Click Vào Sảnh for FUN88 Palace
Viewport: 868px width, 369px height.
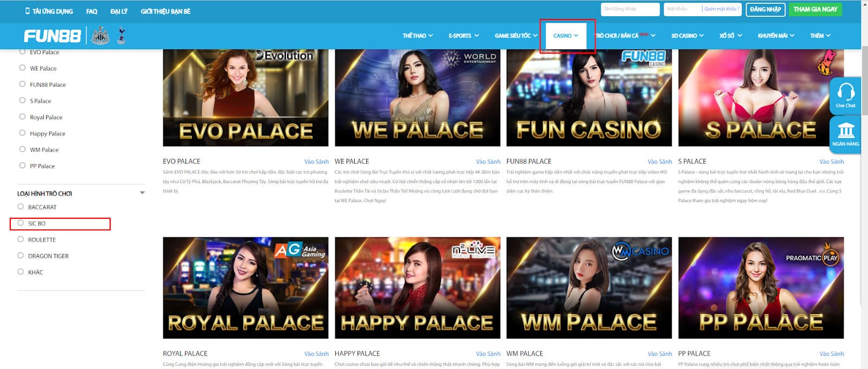coord(660,161)
